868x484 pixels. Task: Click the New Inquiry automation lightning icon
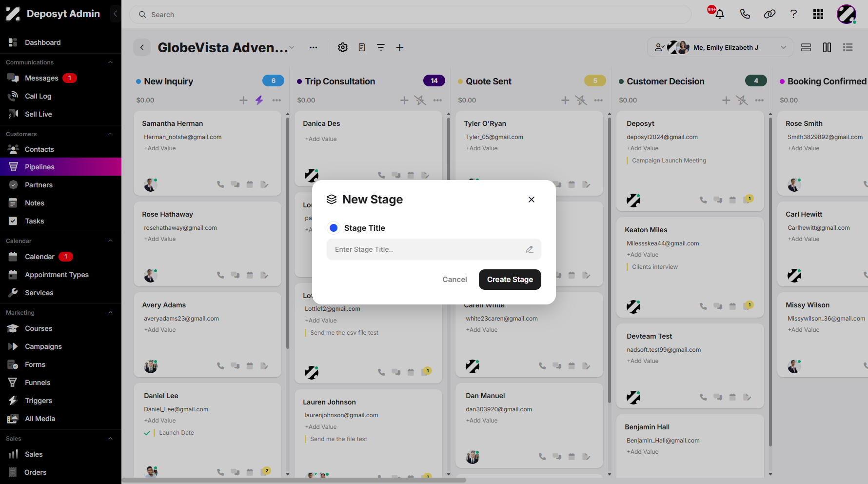point(259,100)
